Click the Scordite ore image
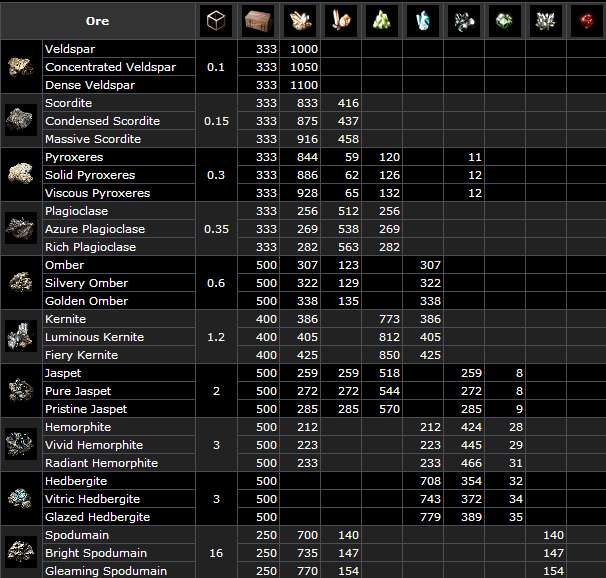606x578 pixels. [20, 121]
